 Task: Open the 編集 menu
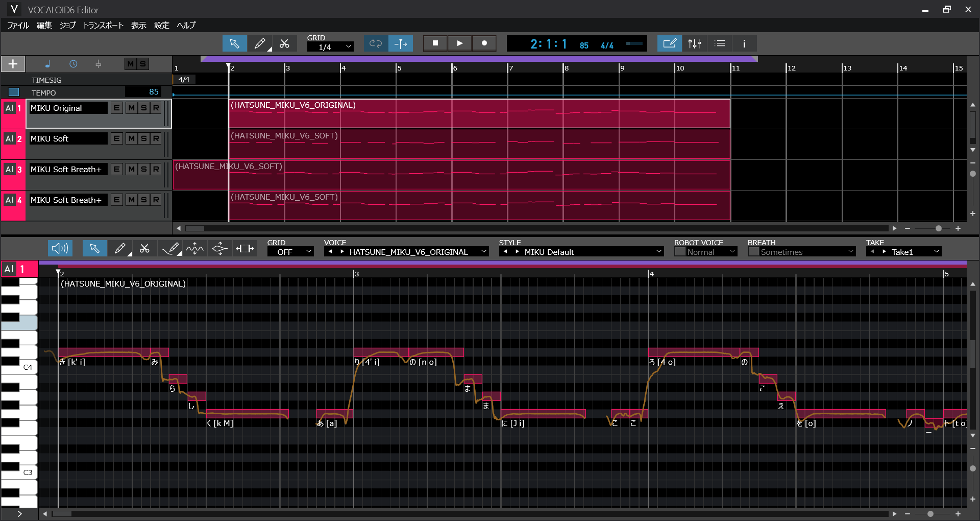44,25
